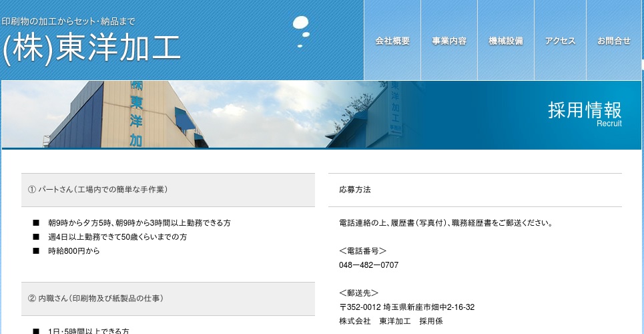Open the 会社概要 navigation page
Screen dimensions: 644x334
392,41
